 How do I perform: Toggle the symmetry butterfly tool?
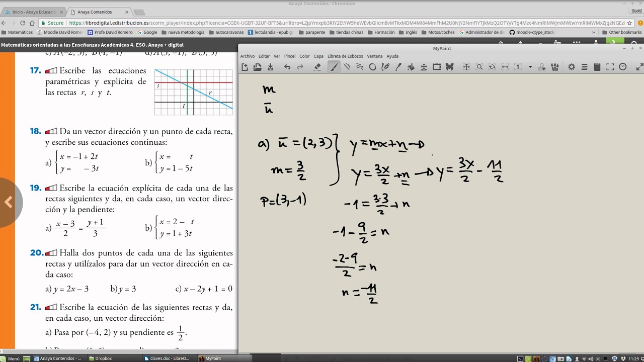click(450, 67)
